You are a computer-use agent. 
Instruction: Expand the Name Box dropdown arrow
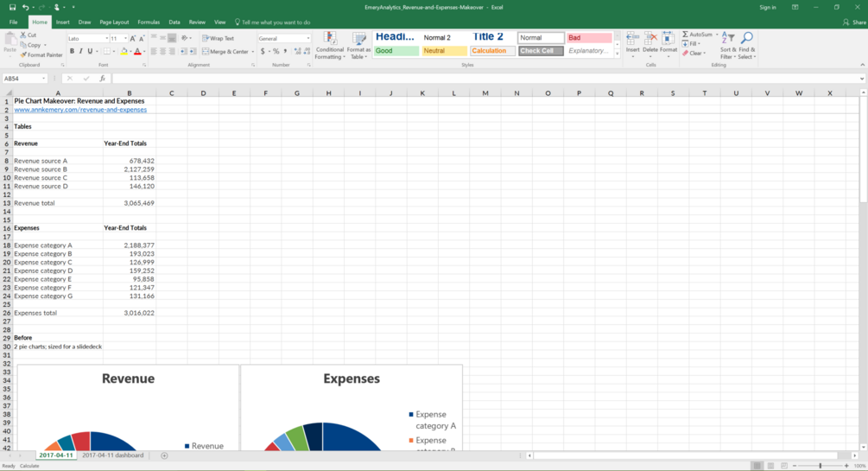pyautogui.click(x=44, y=79)
